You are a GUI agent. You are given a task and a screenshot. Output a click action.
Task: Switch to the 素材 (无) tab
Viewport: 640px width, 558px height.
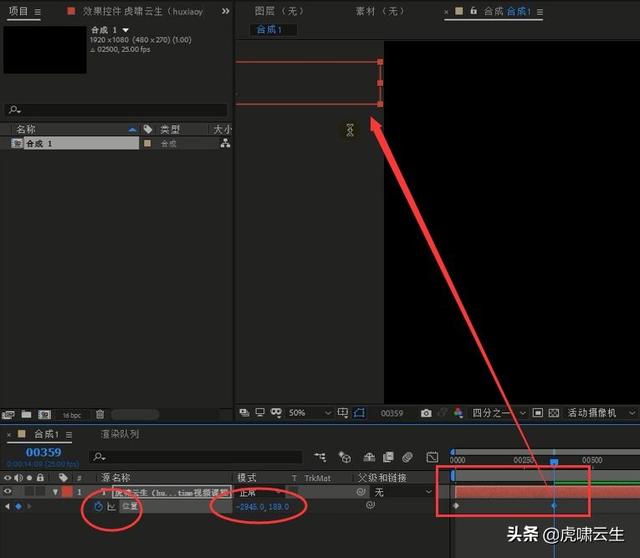380,11
